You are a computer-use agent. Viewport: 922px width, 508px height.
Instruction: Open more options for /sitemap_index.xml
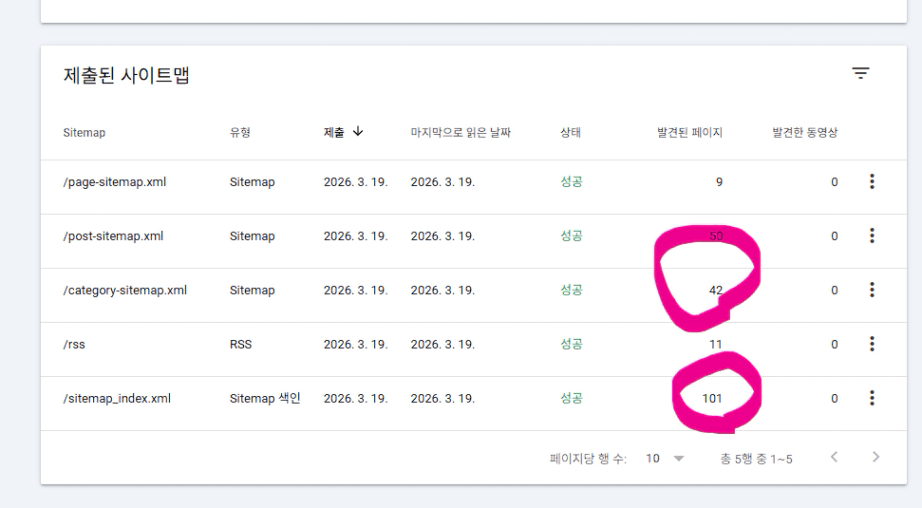point(872,398)
